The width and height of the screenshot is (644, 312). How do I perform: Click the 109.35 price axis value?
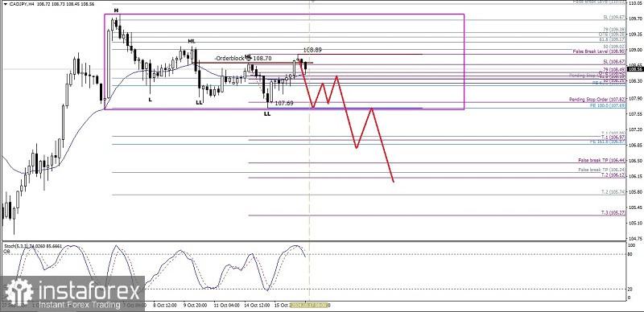pyautogui.click(x=636, y=34)
